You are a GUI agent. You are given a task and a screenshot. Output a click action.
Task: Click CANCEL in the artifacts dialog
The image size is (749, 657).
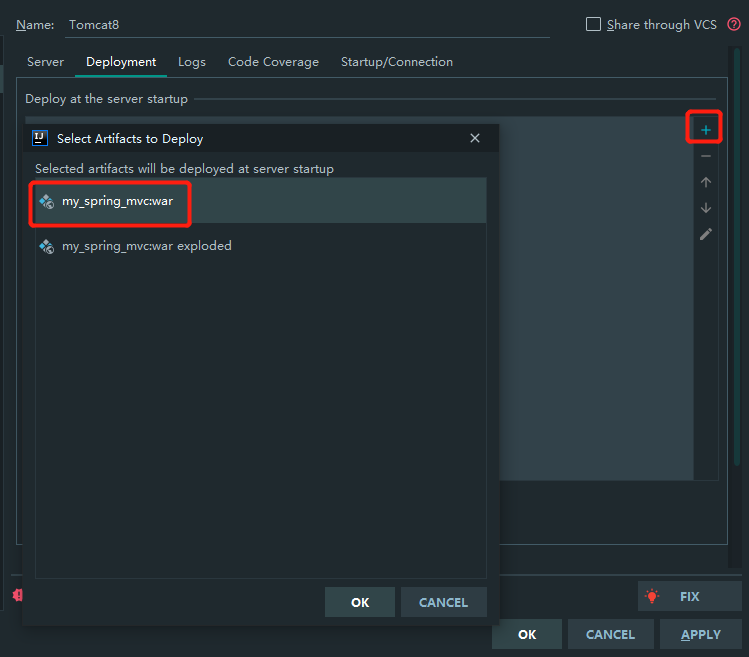443,602
